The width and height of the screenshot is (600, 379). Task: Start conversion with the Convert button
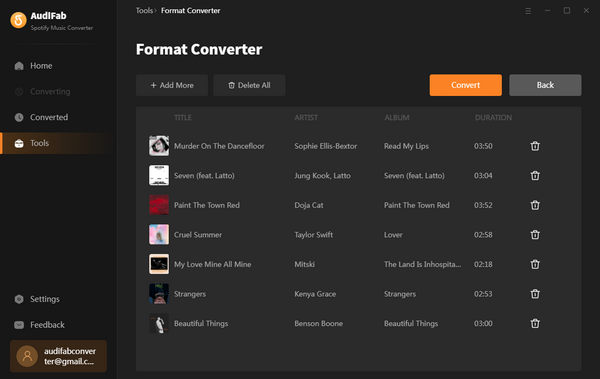click(x=465, y=85)
